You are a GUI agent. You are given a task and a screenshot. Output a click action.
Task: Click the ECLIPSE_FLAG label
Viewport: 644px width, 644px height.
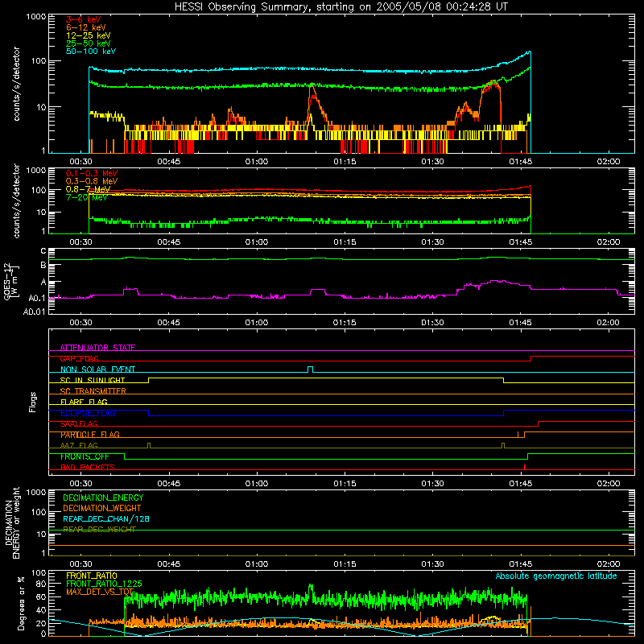click(x=88, y=413)
